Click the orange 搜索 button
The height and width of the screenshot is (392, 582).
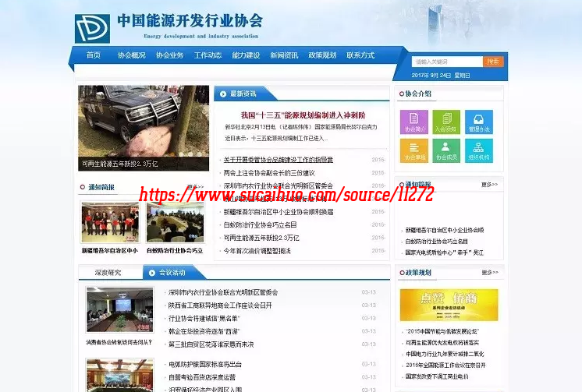click(x=493, y=62)
